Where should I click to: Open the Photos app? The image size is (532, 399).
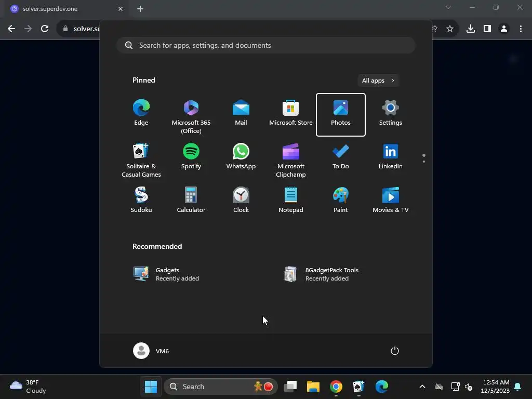tap(341, 114)
